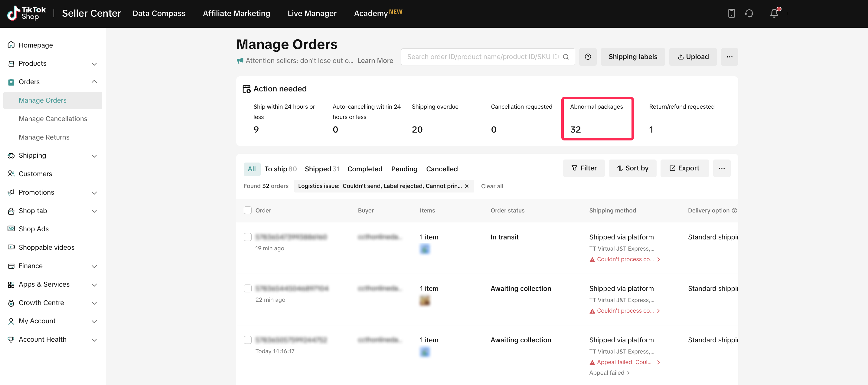Open the more options menu beside Export

coord(721,168)
